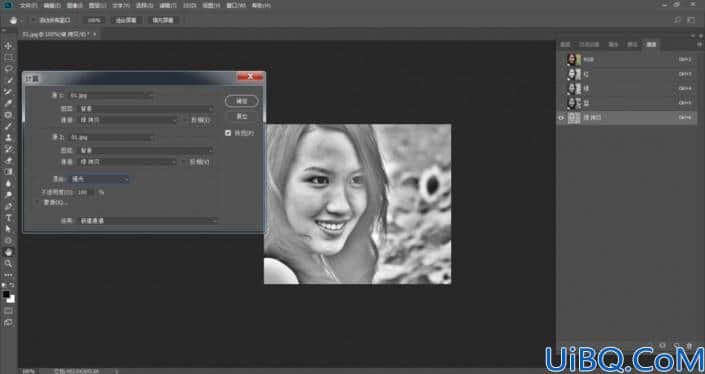The width and height of the screenshot is (705, 374).
Task: Open the Select (选择) menu
Action: pyautogui.click(x=144, y=6)
